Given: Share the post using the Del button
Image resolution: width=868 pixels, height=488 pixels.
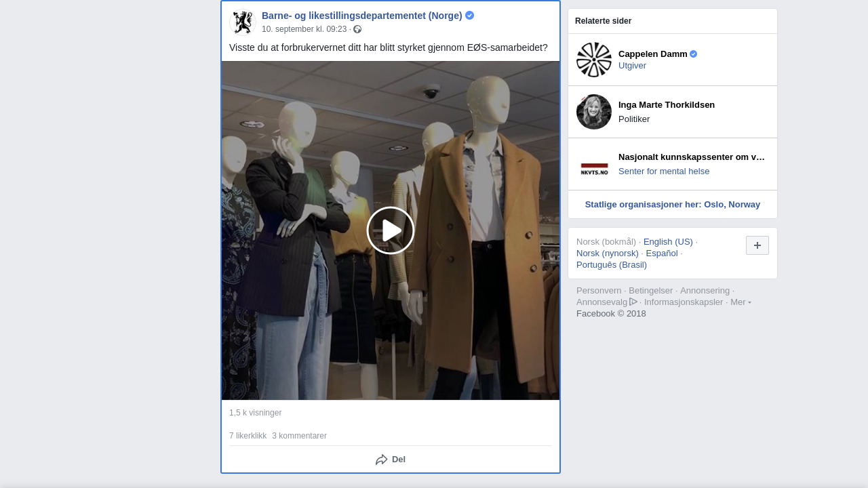Looking at the screenshot, I should coord(391,460).
